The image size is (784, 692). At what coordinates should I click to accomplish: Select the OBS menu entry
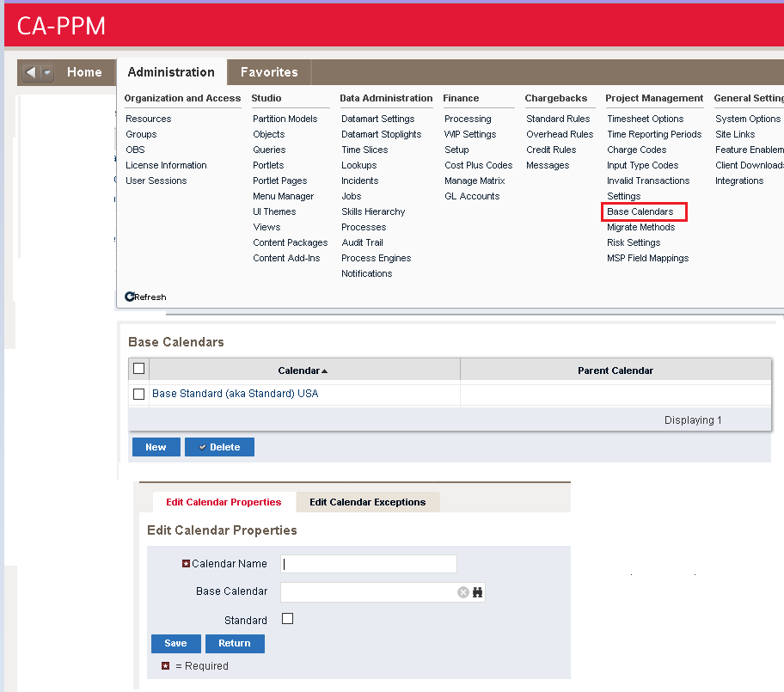(x=135, y=150)
